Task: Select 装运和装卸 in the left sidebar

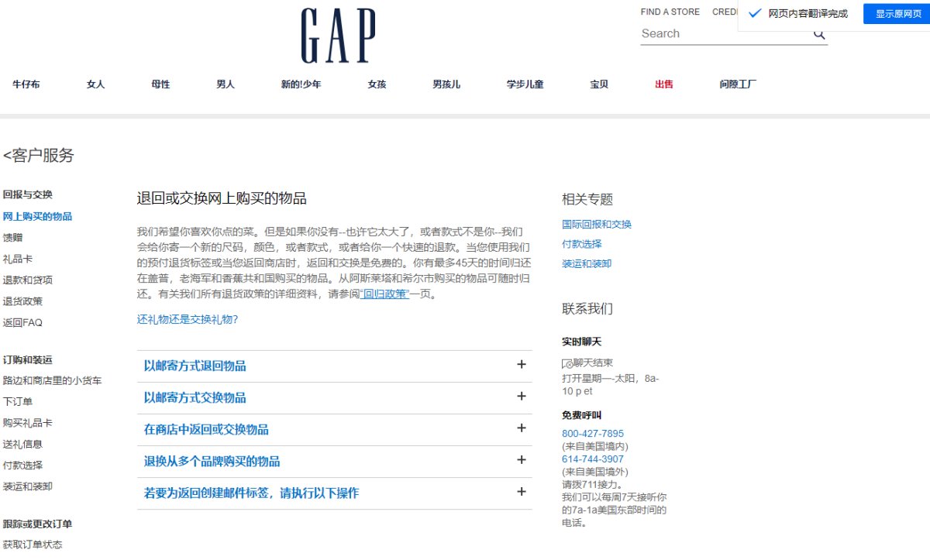Action: 27,486
